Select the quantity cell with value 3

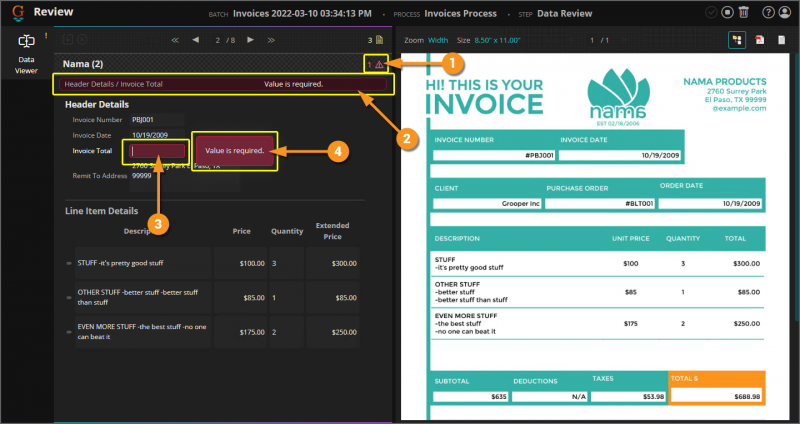pyautogui.click(x=287, y=263)
